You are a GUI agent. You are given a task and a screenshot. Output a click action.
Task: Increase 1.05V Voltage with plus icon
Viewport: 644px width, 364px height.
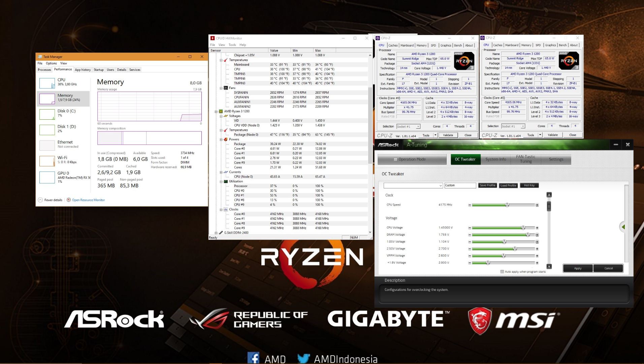click(x=537, y=242)
